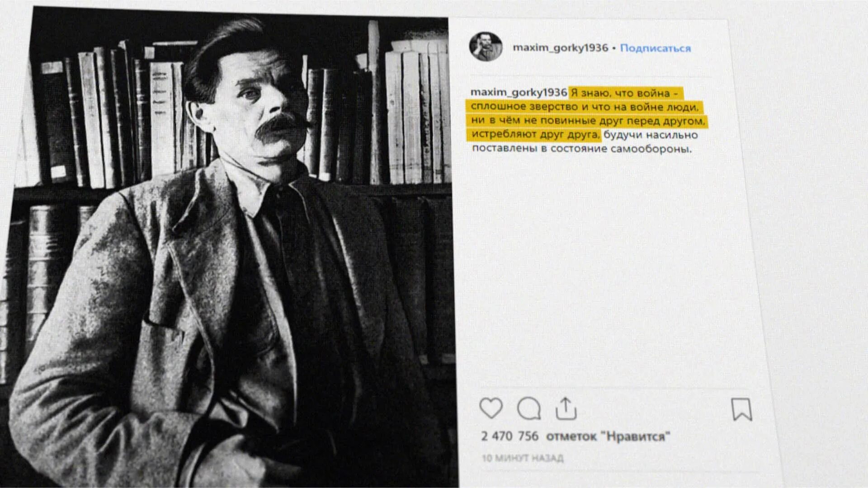Select highlighted line "Я знаю, что война"
The image size is (868, 488).
624,93
